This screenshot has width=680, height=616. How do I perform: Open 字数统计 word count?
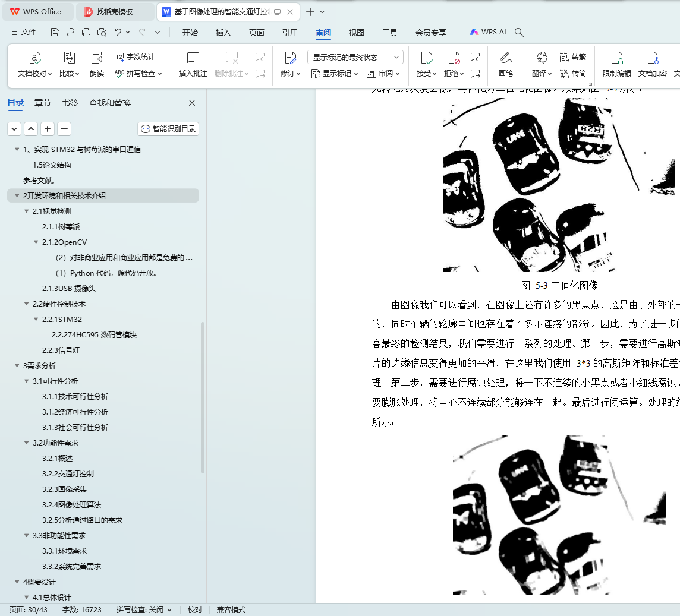click(x=135, y=57)
